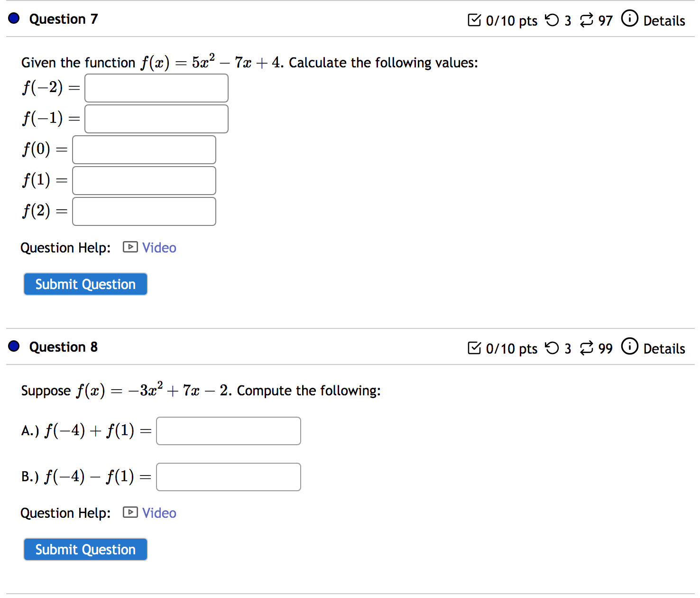Open the Video link under Question 7
This screenshot has width=700, height=598.
click(159, 247)
